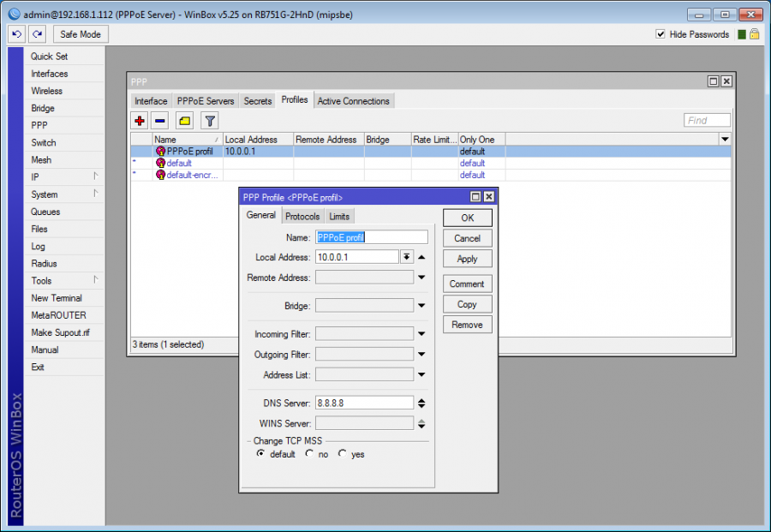The image size is (771, 532).
Task: Click the DNS Server add/remove arrows
Action: pos(421,403)
